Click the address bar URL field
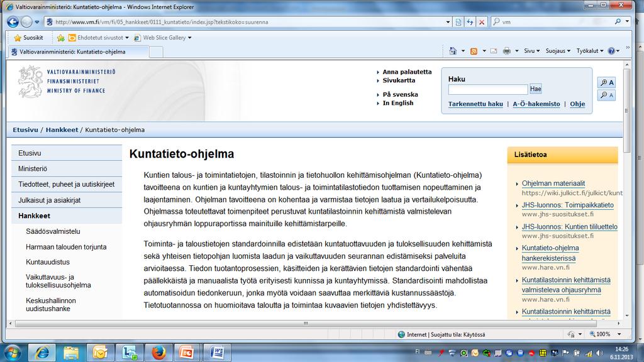This screenshot has width=644, height=362. (245, 22)
